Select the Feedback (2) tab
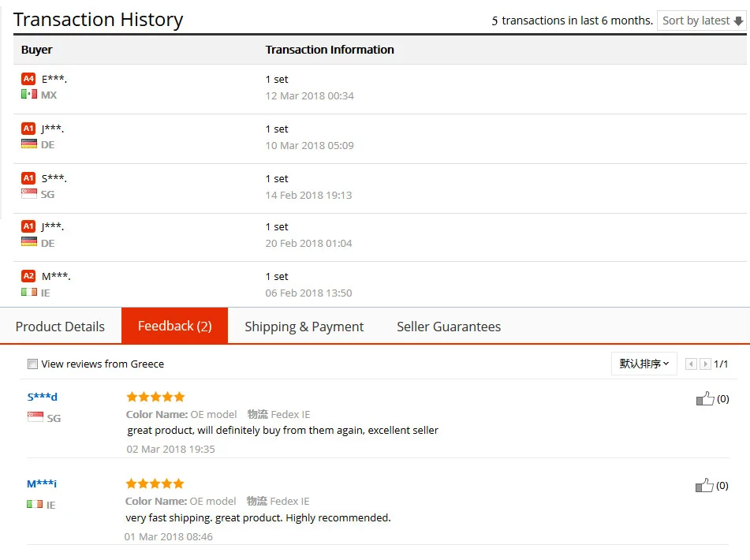Screen dimensions: 750x560 [174, 326]
